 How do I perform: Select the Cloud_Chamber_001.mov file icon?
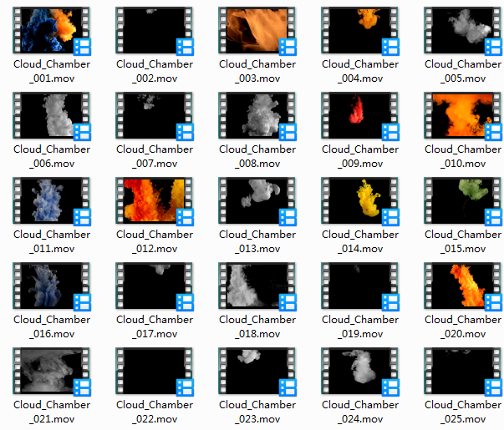coord(52,30)
